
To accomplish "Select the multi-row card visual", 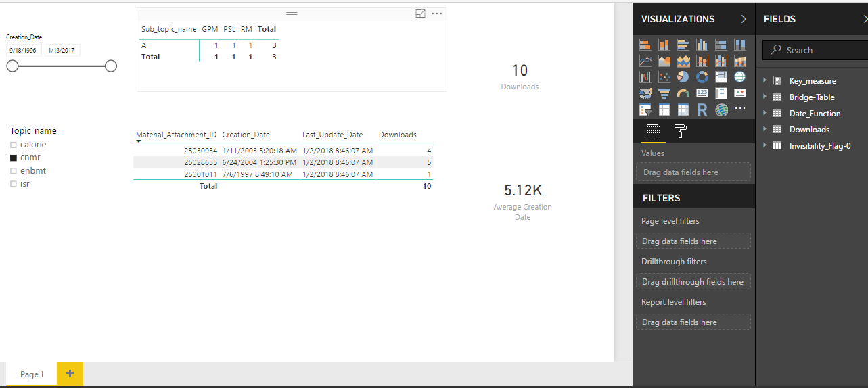I will coord(721,93).
